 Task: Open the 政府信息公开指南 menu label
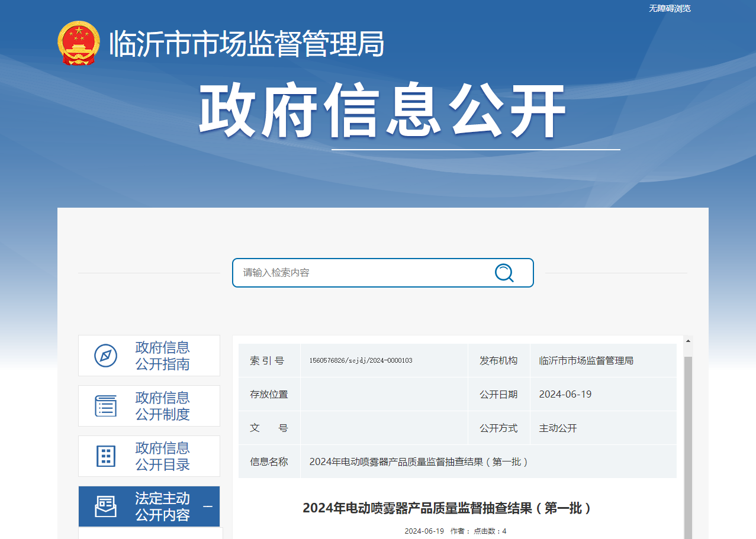pyautogui.click(x=162, y=356)
